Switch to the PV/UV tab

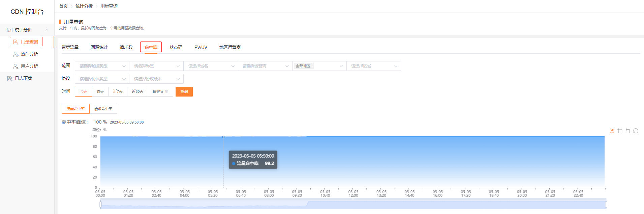tap(201, 47)
